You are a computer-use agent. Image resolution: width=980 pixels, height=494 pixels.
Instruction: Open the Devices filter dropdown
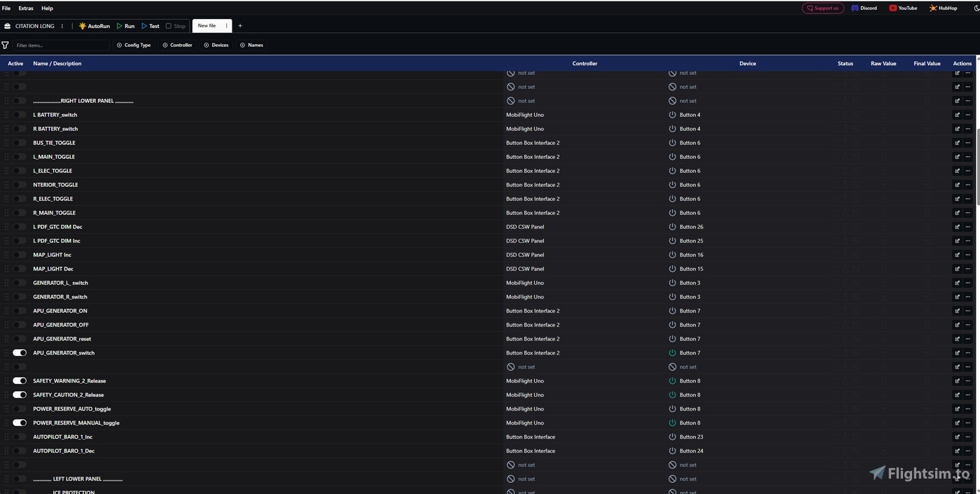[216, 45]
